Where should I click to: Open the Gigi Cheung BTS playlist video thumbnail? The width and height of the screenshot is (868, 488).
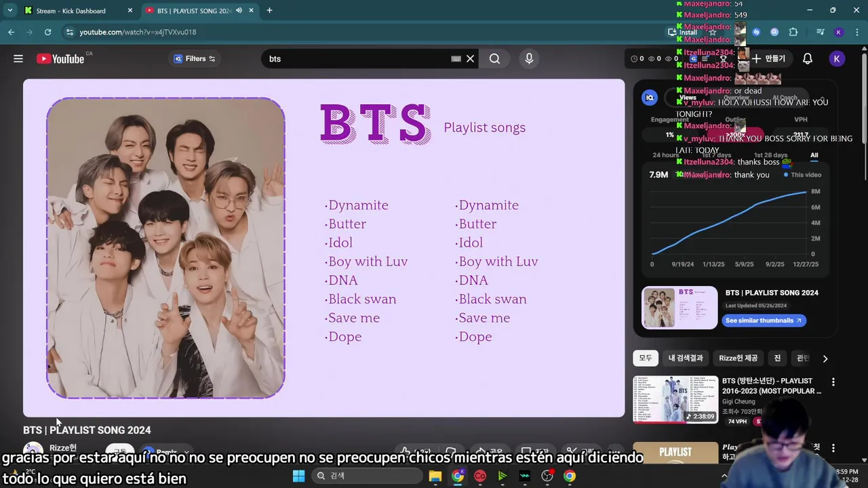click(x=675, y=399)
